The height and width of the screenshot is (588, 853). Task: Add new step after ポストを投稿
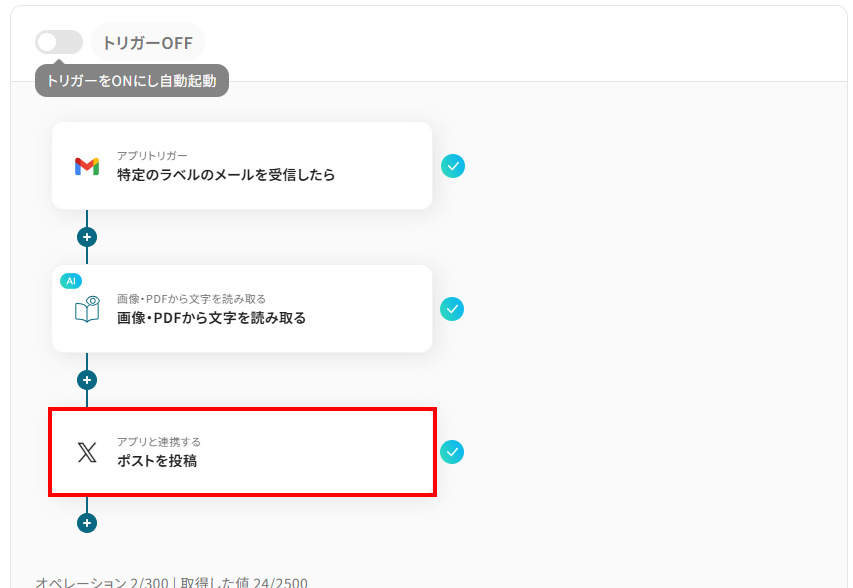(x=87, y=523)
